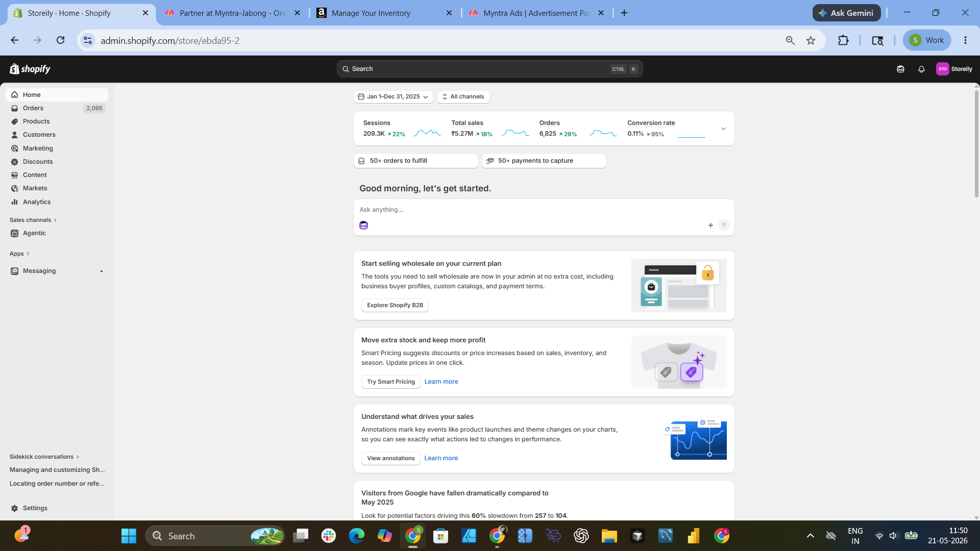This screenshot has height=551, width=980.
Task: Open 50+ orders to fulfill
Action: click(415, 161)
